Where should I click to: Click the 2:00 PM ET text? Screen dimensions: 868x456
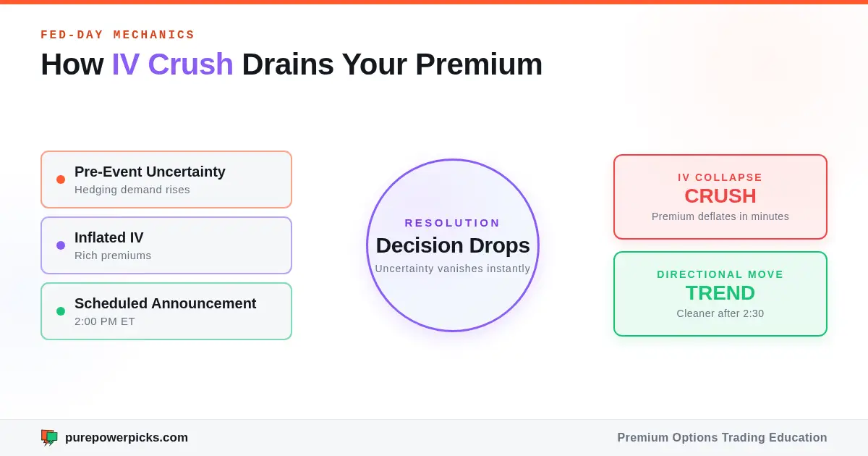[105, 321]
